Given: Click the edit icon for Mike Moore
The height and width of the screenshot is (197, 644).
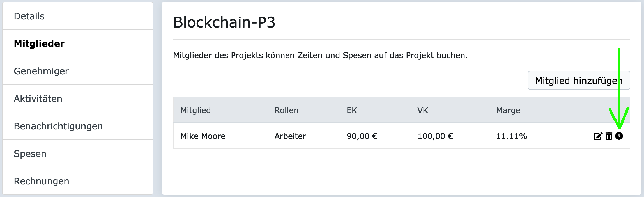Looking at the screenshot, I should click(x=598, y=136).
